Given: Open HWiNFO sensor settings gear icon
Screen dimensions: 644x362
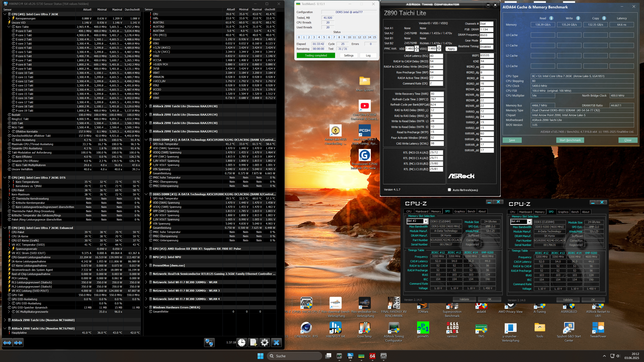Looking at the screenshot, I should pyautogui.click(x=264, y=343).
